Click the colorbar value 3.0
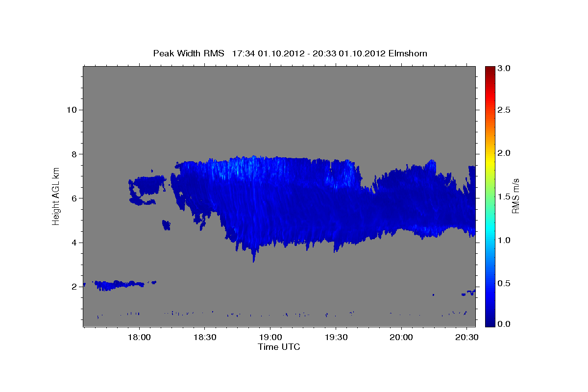The height and width of the screenshot is (392, 588). pos(504,69)
